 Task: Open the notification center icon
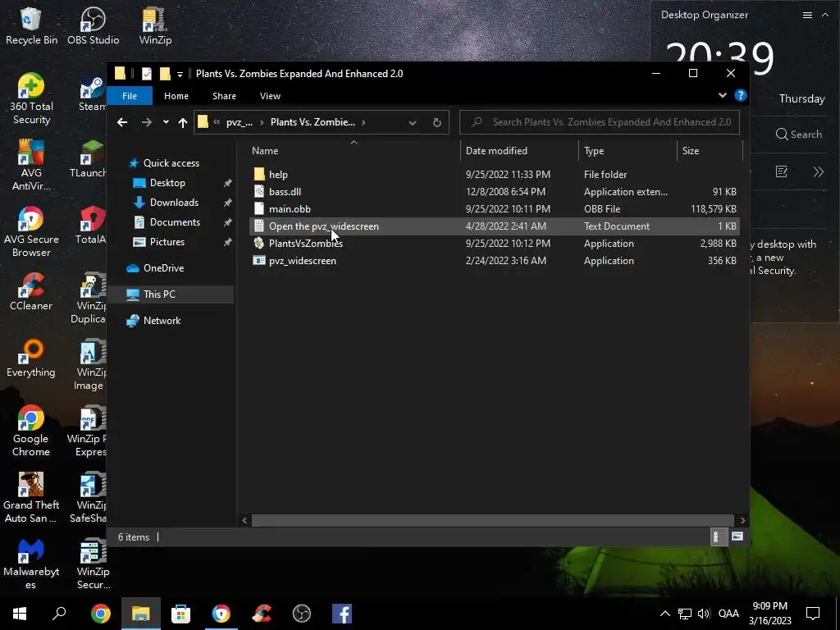pos(813,614)
